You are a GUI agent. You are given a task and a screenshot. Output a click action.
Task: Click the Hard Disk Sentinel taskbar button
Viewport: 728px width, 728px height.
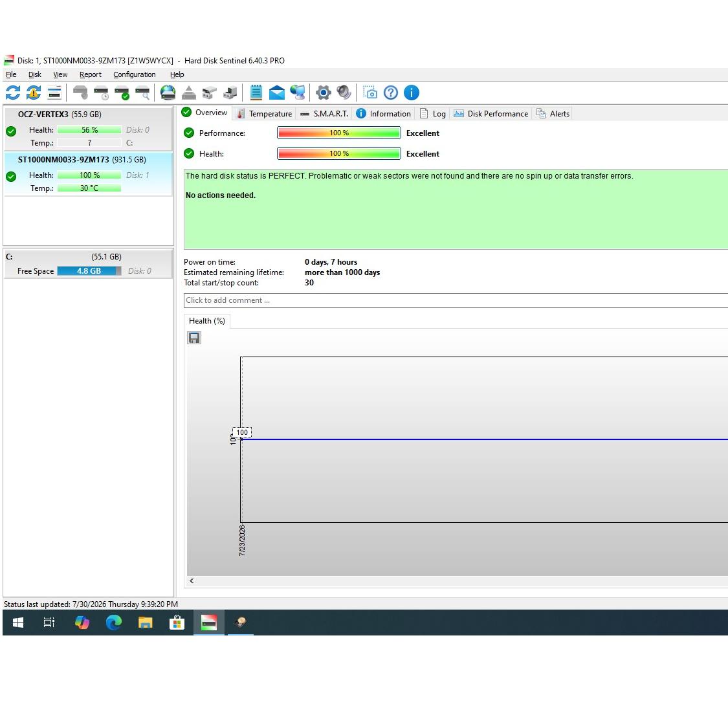click(209, 623)
